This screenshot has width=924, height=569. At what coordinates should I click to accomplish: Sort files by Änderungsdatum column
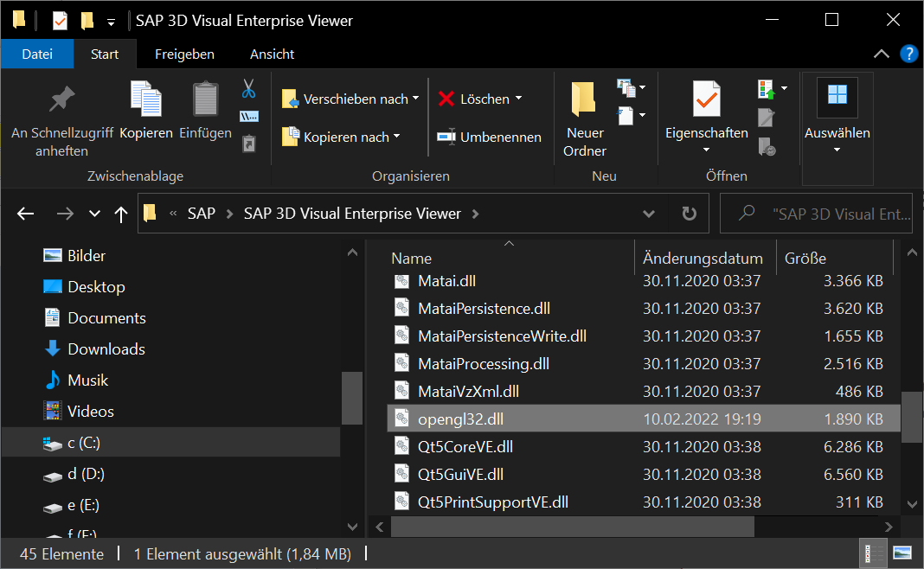point(705,258)
